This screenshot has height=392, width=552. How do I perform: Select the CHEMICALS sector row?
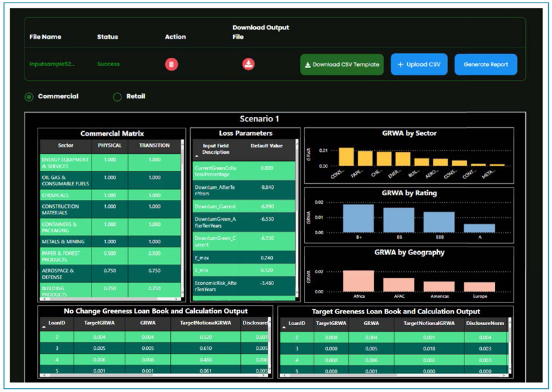point(110,195)
